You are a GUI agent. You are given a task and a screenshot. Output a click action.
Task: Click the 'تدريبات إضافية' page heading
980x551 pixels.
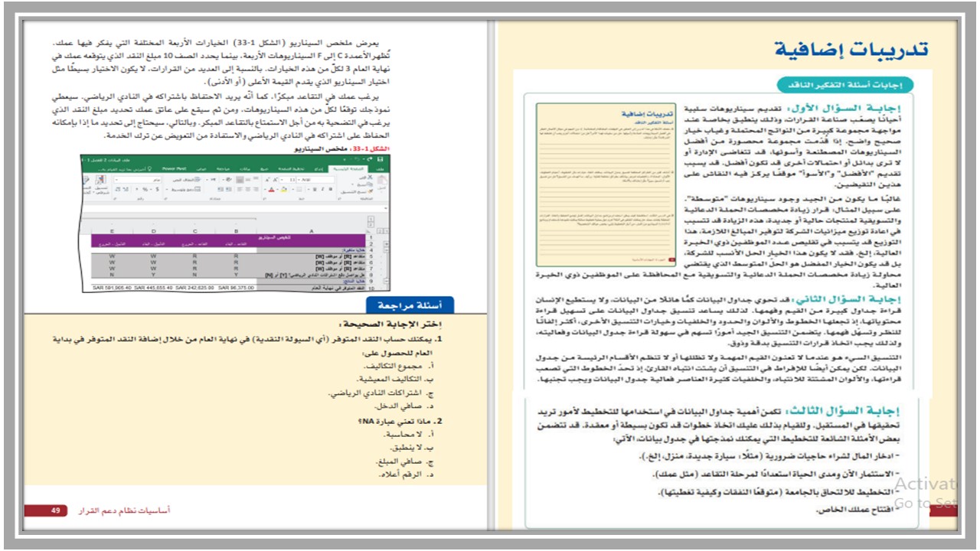pyautogui.click(x=851, y=49)
